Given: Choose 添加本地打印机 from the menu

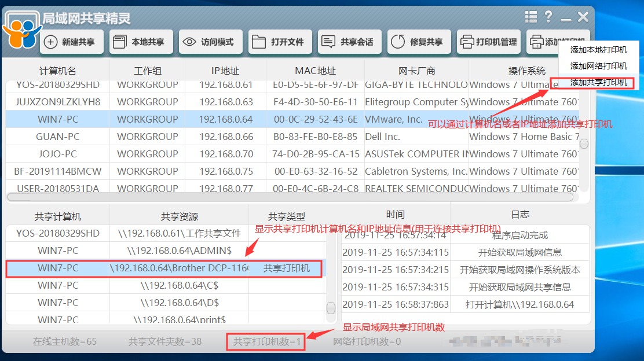Looking at the screenshot, I should 598,50.
